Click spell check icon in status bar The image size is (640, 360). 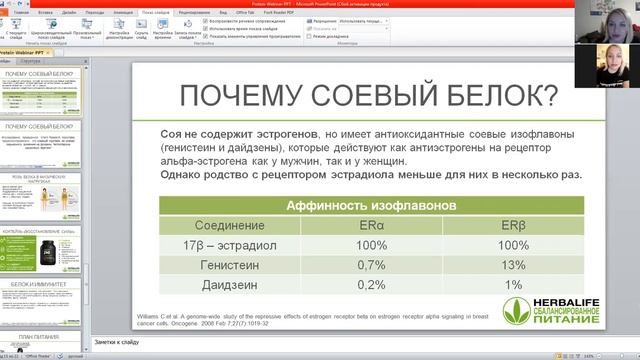(60, 356)
